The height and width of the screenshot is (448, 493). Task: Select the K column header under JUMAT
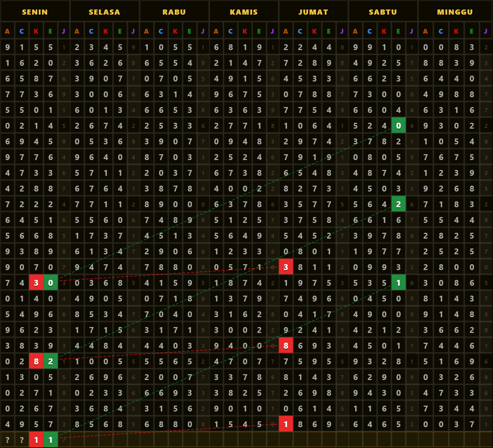314,31
